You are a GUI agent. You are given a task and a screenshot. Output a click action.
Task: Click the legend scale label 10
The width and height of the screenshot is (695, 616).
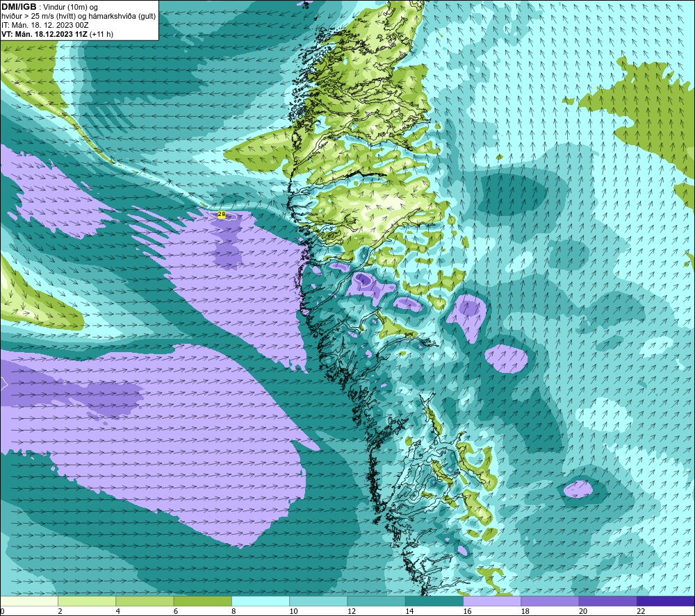pos(293,611)
